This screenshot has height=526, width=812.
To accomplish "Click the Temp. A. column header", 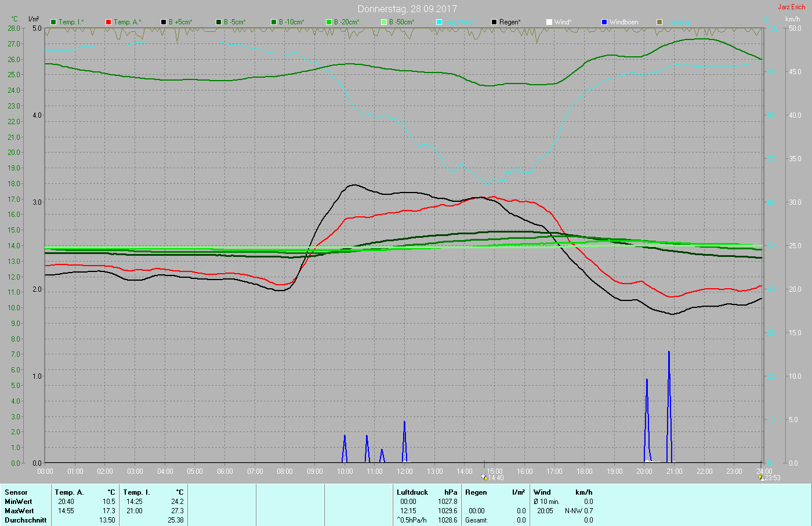I will pyautogui.click(x=69, y=492).
